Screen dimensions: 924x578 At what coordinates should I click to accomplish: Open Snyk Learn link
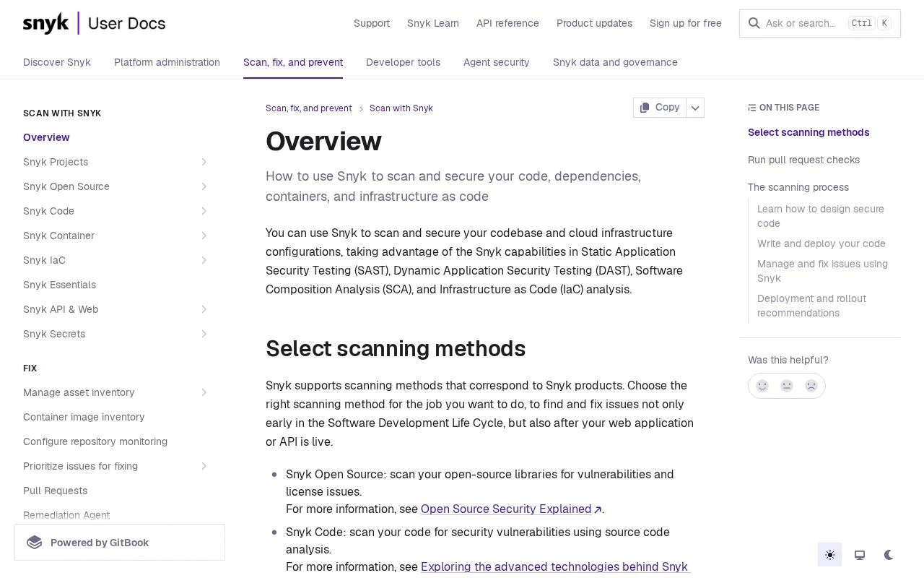(x=433, y=23)
